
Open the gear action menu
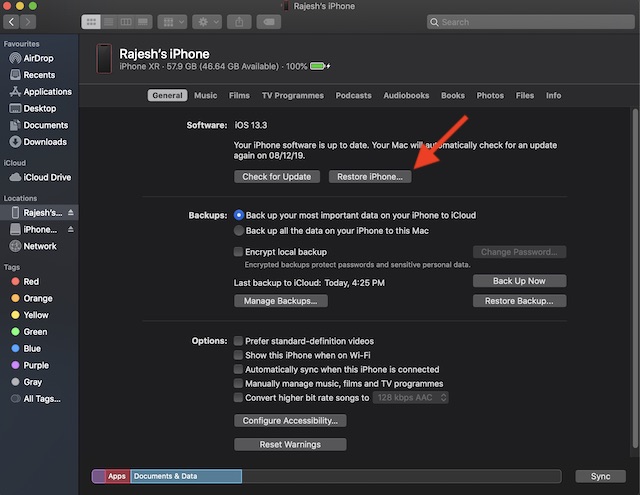pyautogui.click(x=207, y=22)
